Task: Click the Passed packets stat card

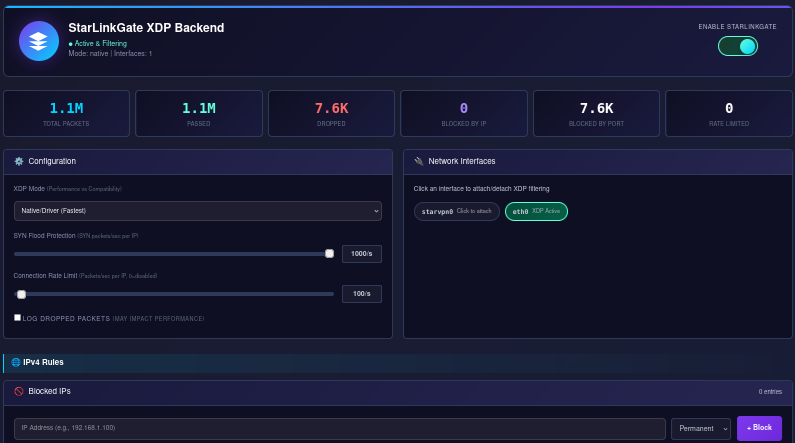Action: 199,114
